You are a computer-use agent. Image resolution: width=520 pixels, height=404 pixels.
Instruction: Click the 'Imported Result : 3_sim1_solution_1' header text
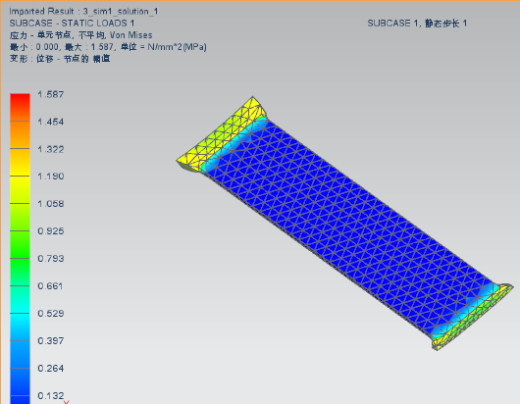pyautogui.click(x=84, y=11)
